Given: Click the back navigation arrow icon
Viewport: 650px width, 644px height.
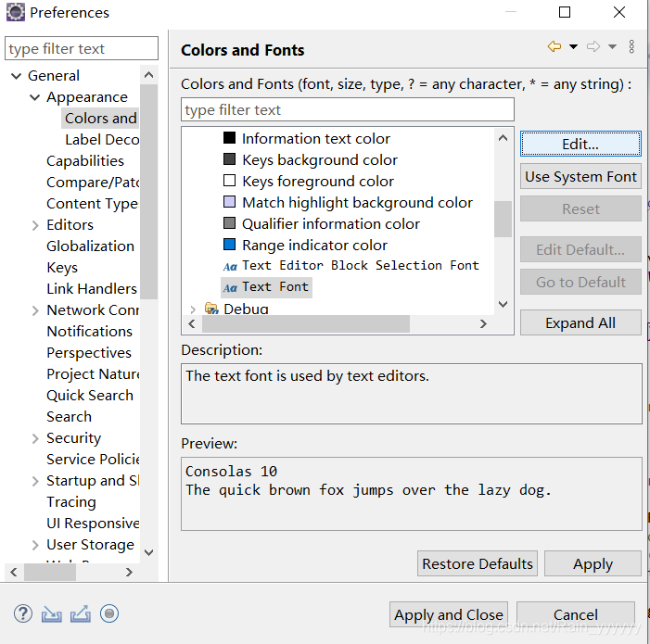Looking at the screenshot, I should click(x=554, y=46).
